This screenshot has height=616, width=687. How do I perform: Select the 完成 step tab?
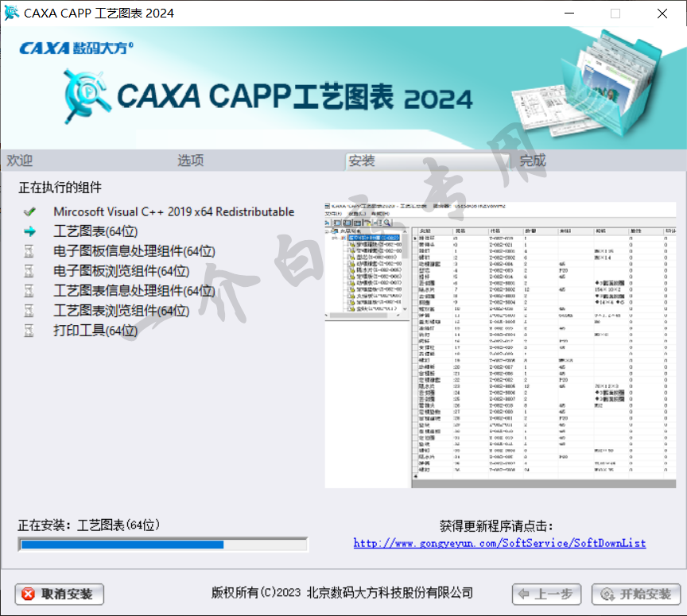point(533,161)
